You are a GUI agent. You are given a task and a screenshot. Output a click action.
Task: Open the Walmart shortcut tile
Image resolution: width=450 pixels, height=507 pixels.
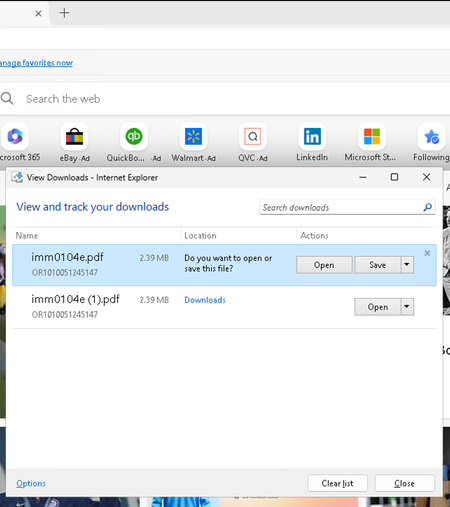(x=193, y=136)
